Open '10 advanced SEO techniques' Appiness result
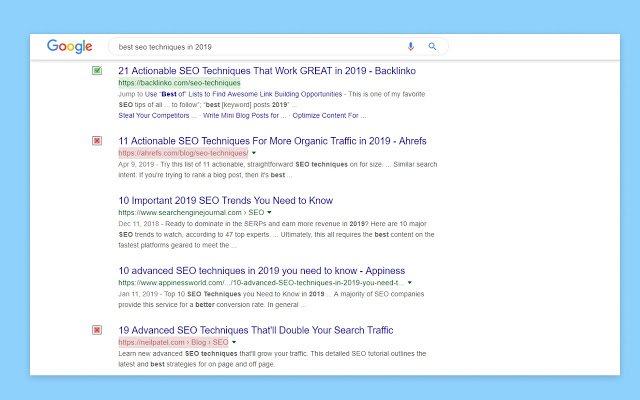 coord(262,271)
